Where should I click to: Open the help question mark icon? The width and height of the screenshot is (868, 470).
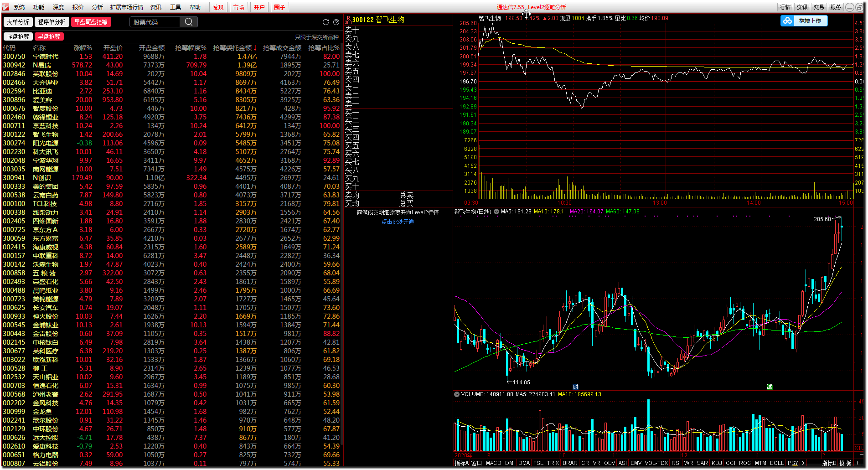[x=336, y=22]
